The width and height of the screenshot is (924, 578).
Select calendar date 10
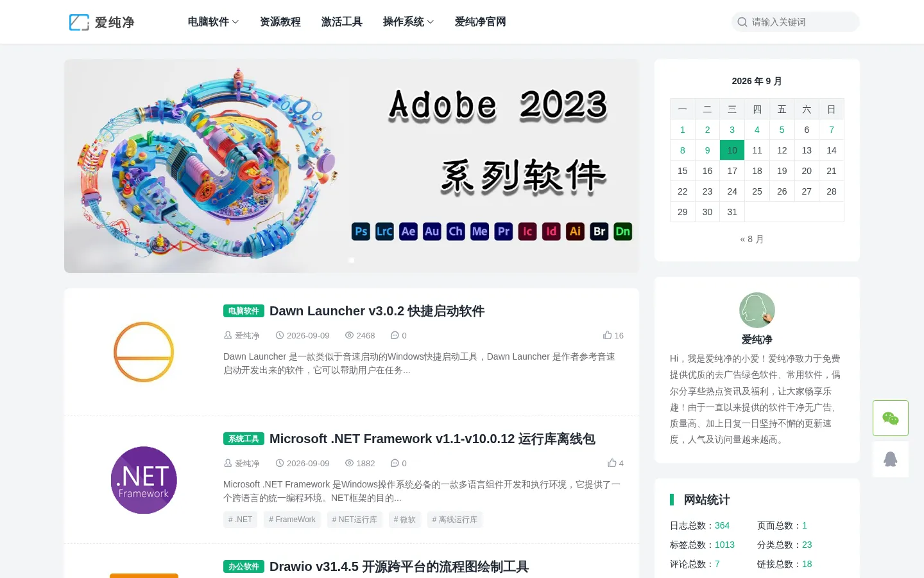[732, 150]
